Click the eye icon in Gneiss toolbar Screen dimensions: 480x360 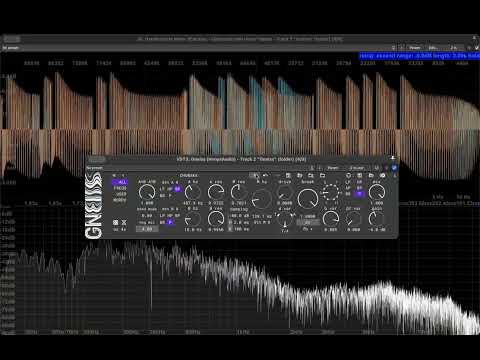coord(382,175)
